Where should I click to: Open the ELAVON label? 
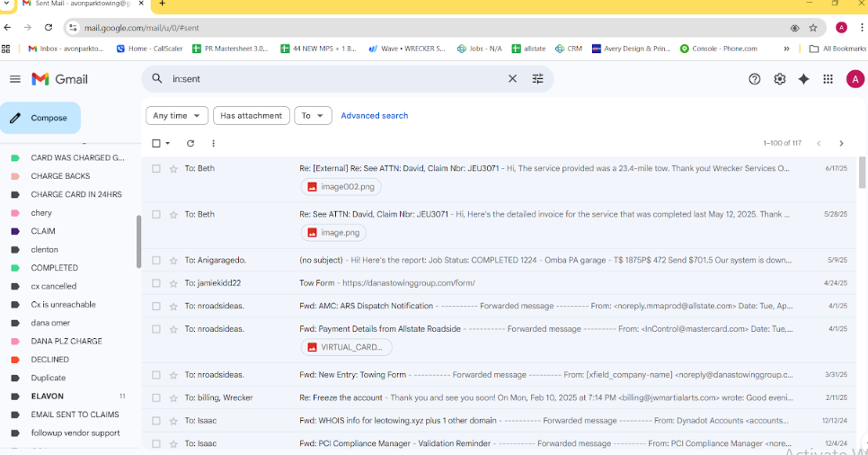(x=47, y=396)
